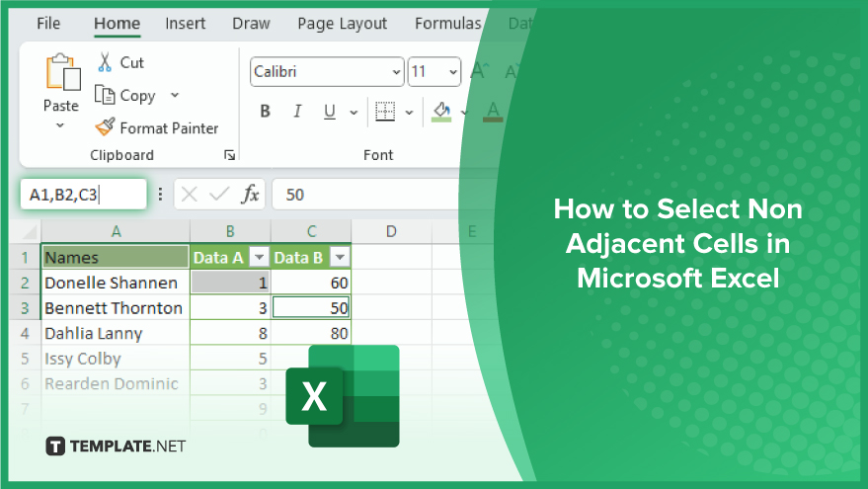Click cell B2 containing 1
The width and height of the screenshot is (868, 489).
click(x=230, y=283)
